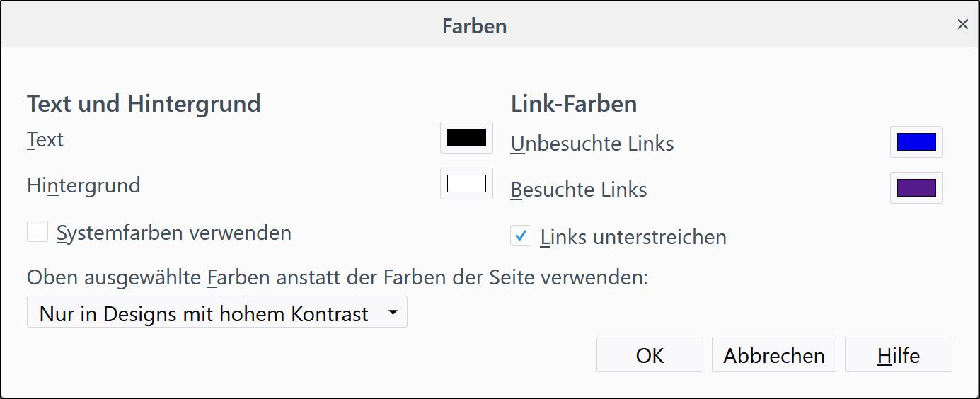Click the "Text" label
980x399 pixels.
(45, 140)
